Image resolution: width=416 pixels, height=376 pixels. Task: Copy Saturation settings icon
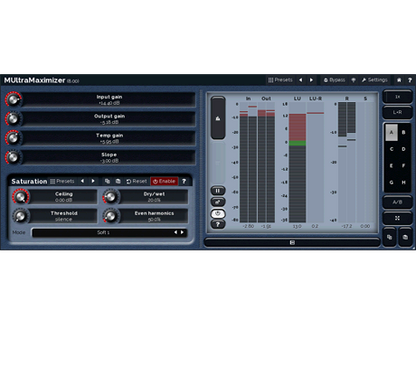[x=107, y=181]
